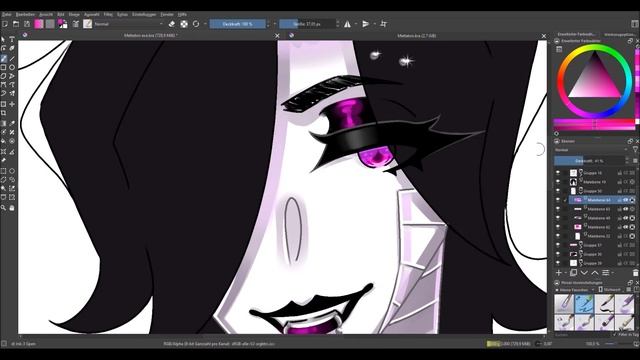Viewport: 640px width, 360px height.
Task: Select the Transform tool in toolbox
Action: 4,104
